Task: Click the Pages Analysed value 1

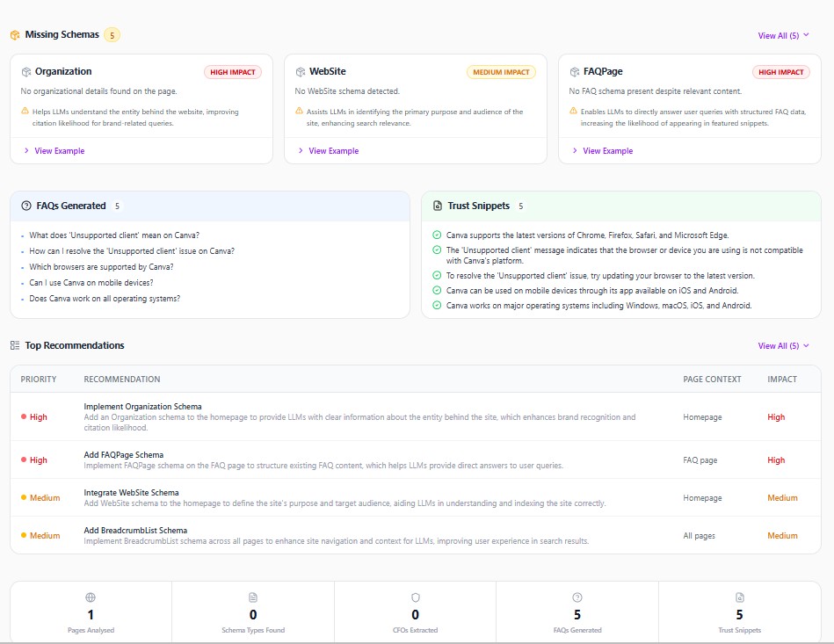Action: click(x=91, y=615)
